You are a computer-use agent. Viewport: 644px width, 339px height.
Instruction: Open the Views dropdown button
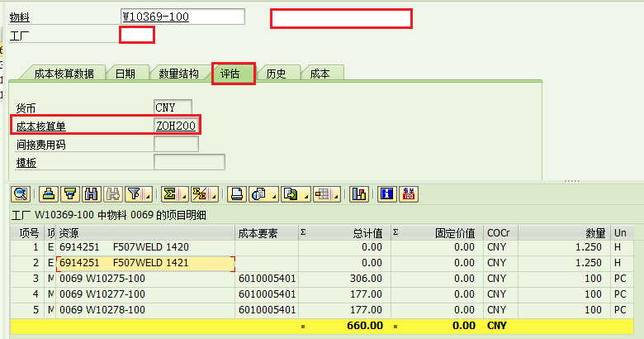tap(263, 193)
